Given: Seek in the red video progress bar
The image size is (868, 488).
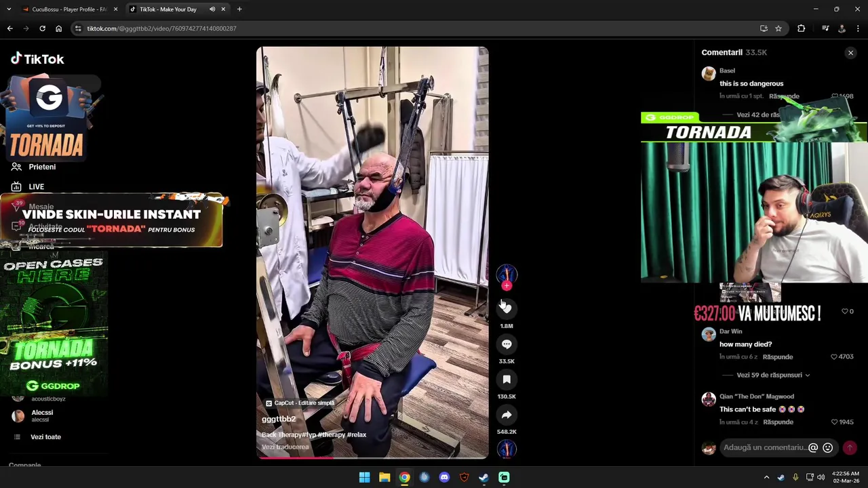Looking at the screenshot, I should (x=372, y=457).
